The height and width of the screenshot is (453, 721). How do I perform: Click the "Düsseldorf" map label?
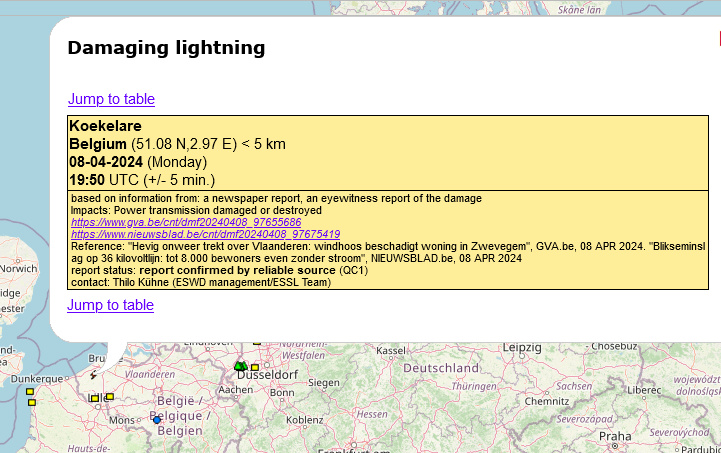tap(268, 375)
